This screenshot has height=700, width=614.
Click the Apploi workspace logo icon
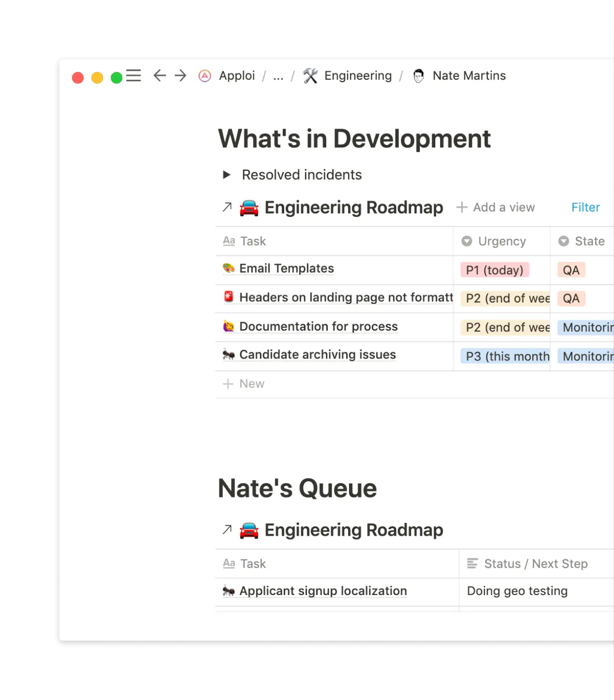click(205, 76)
